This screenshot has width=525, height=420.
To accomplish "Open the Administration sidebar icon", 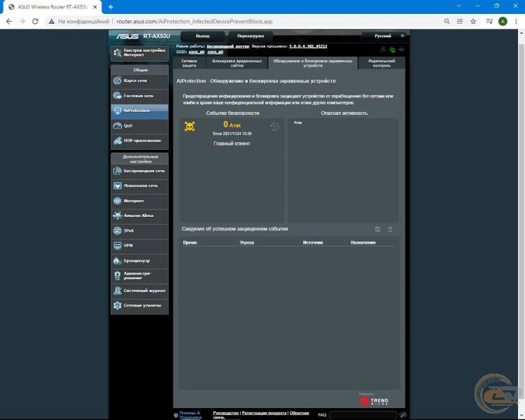I will click(x=117, y=275).
